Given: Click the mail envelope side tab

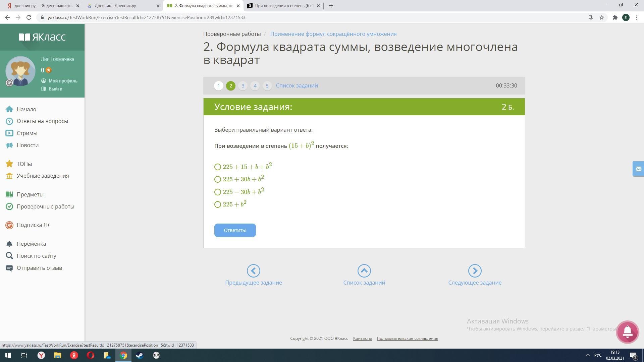Looking at the screenshot, I should tap(638, 169).
